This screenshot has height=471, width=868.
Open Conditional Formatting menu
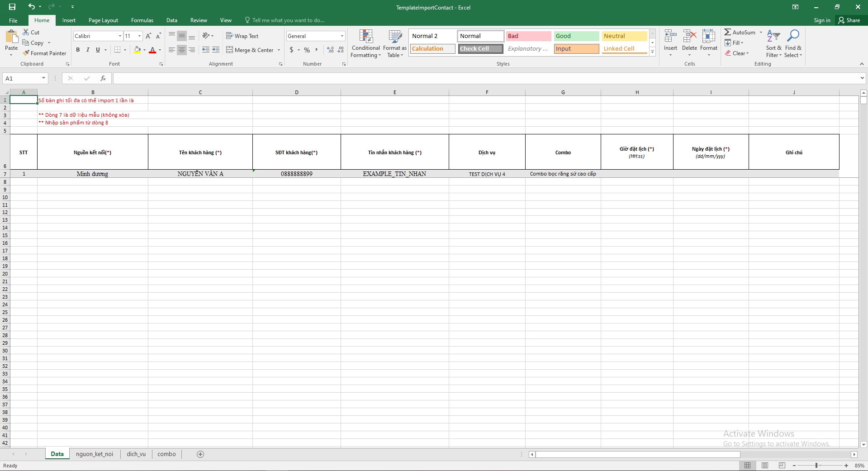coord(365,43)
